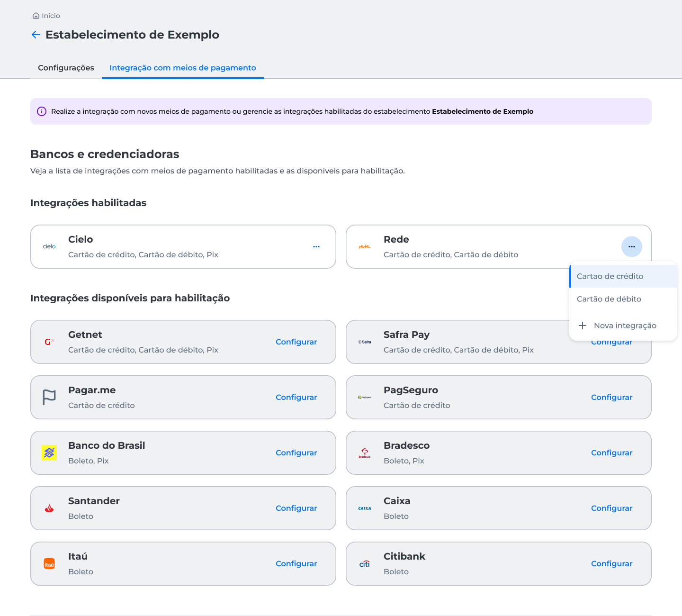Click the Integrações habilitadas heading
The height and width of the screenshot is (616, 682).
pyautogui.click(x=88, y=203)
